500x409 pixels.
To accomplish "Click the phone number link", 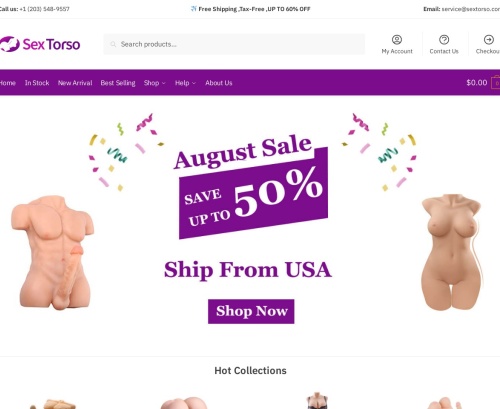I will [x=44, y=9].
